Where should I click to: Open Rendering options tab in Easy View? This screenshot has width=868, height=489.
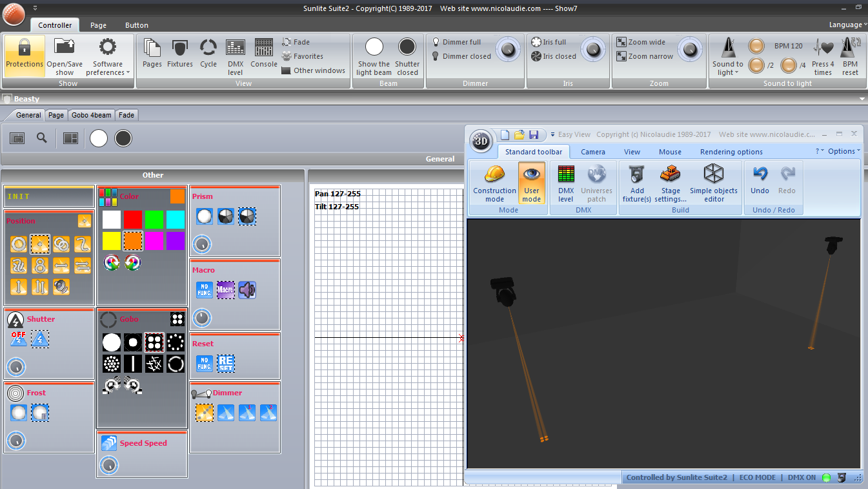point(731,152)
